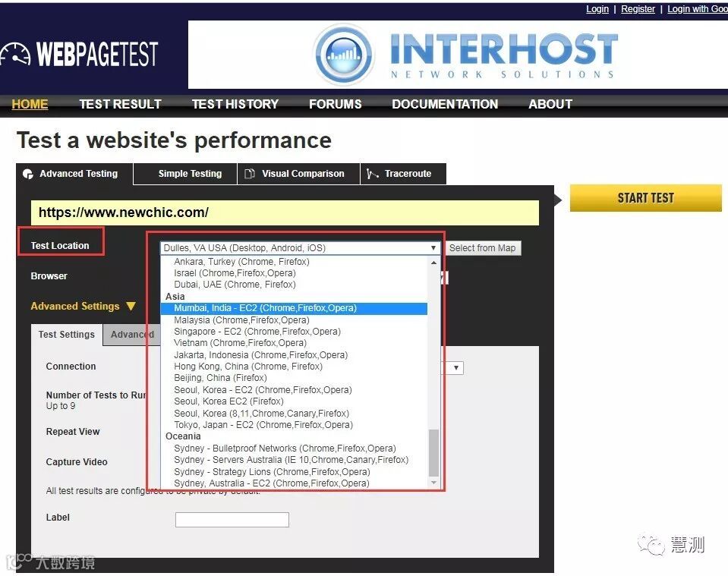The height and width of the screenshot is (576, 728).
Task: Select Seoul, Korea EC2 (Firefox) option
Action: tap(294, 401)
